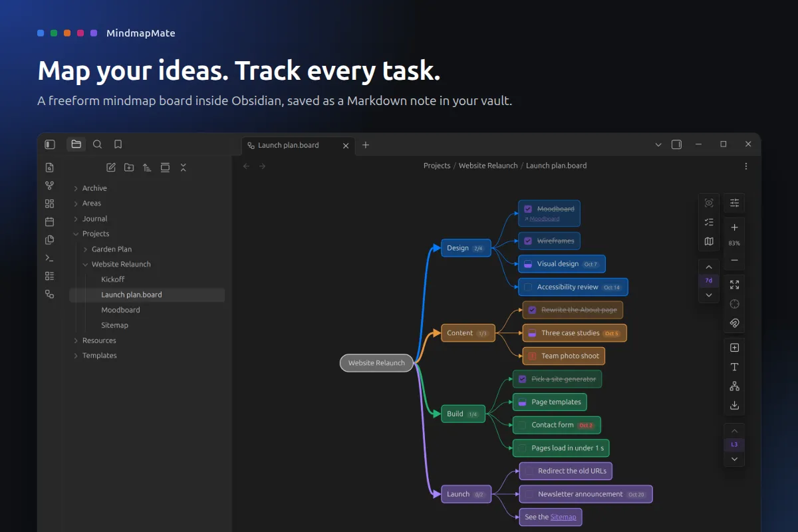Open the bookmarks icon in sidebar
The image size is (798, 532).
point(118,144)
